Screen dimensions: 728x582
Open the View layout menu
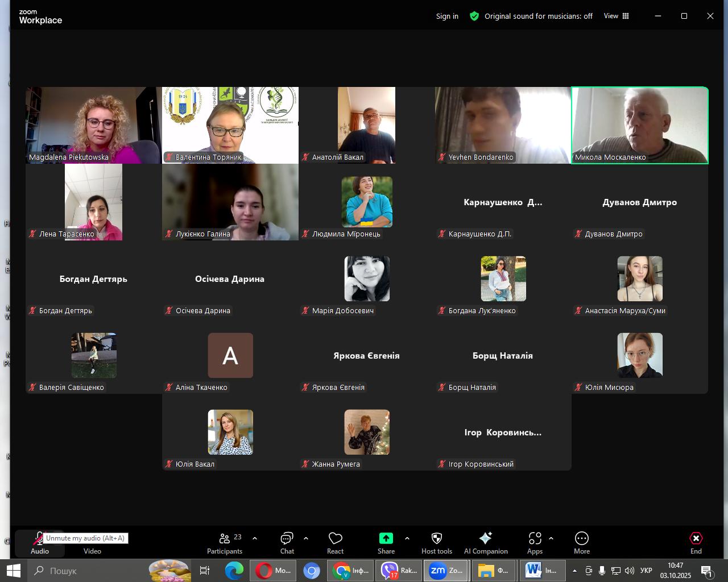pyautogui.click(x=616, y=16)
